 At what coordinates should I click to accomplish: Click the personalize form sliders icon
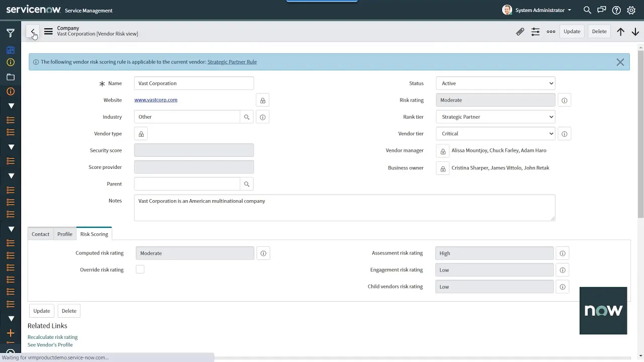click(535, 31)
